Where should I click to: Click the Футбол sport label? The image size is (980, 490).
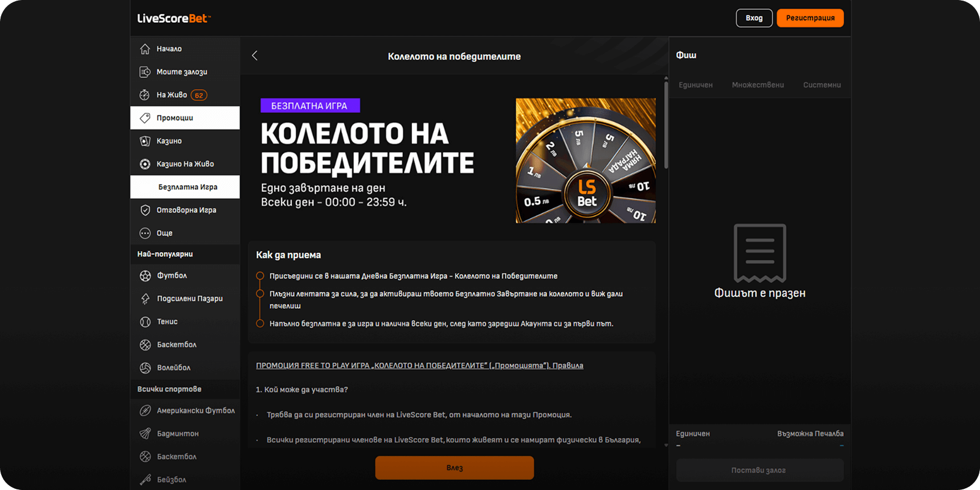tap(172, 276)
